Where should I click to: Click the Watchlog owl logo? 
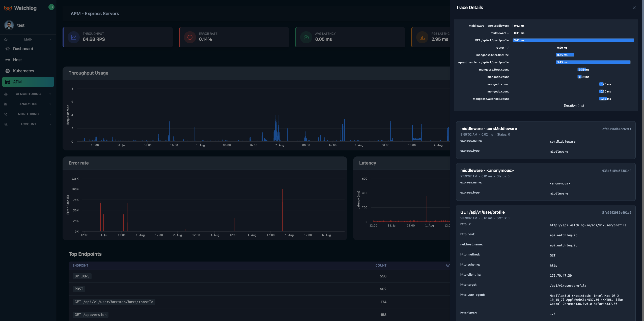pos(8,8)
